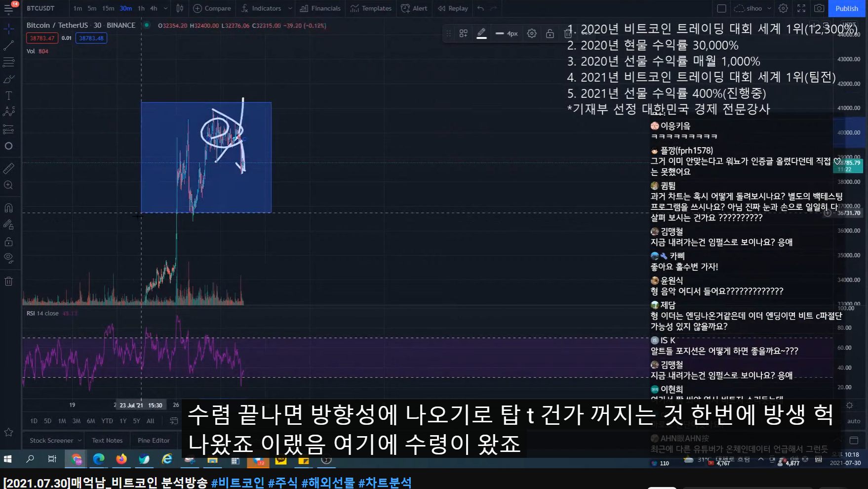Open the select layout square icon
The image size is (868, 489).
[721, 8]
